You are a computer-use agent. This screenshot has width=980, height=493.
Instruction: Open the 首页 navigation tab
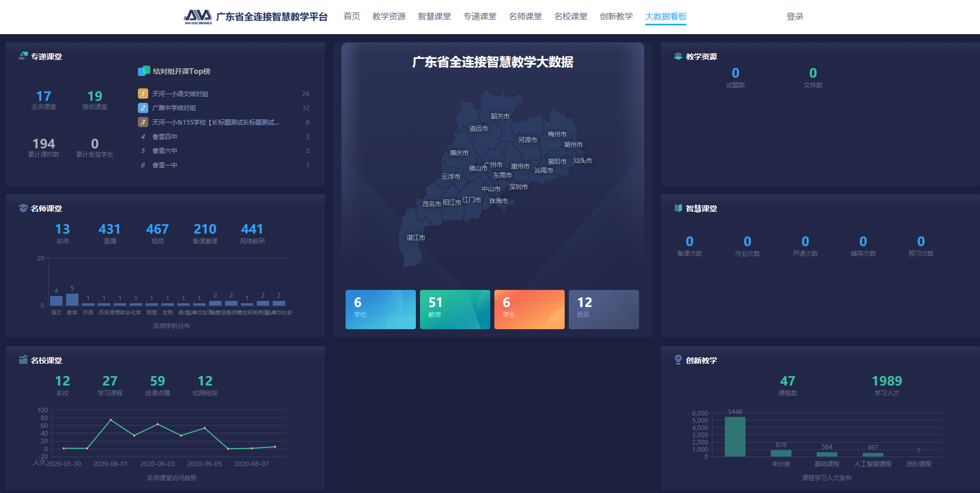pos(351,17)
